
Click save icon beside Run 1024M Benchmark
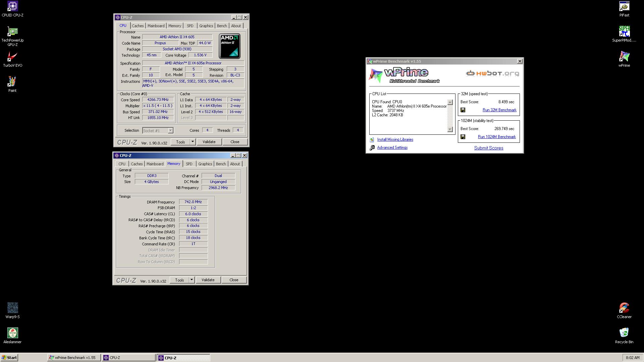pyautogui.click(x=463, y=137)
